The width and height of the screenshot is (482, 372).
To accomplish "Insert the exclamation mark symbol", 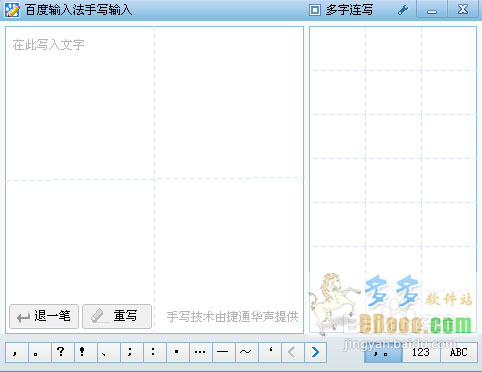I will coord(85,352).
